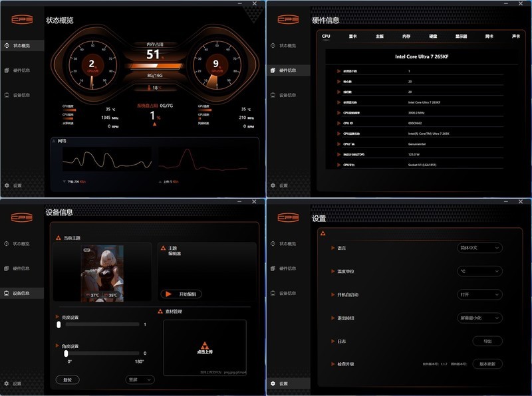Screen dimensions: 532x396
Task: Click 设备信息 sidebar icon in the 状态概览 window
Action: [7, 95]
